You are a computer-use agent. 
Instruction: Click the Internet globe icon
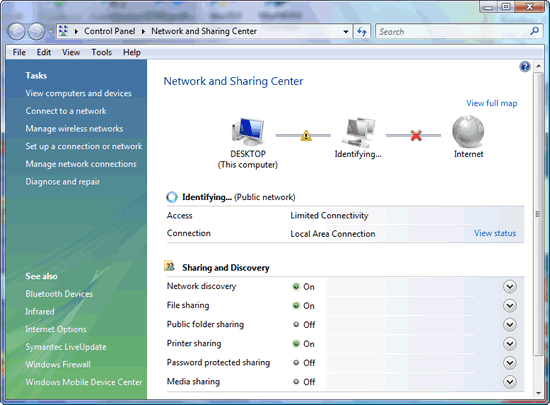click(x=468, y=132)
